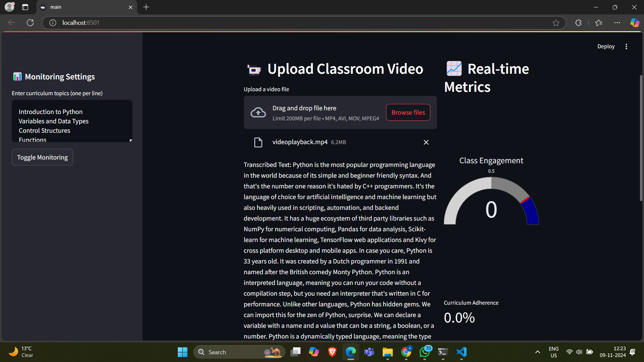This screenshot has height=362, width=644.
Task: Add this page to favorites with star icon
Action: coord(556,23)
